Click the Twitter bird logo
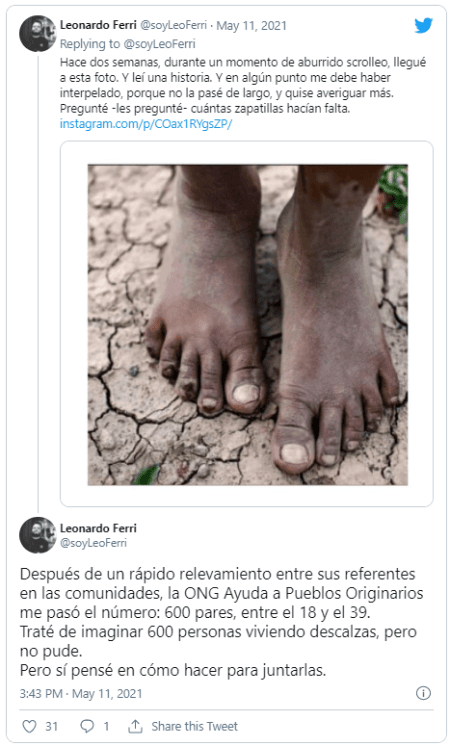Image resolution: width=450 pixels, height=746 pixels. (x=423, y=26)
